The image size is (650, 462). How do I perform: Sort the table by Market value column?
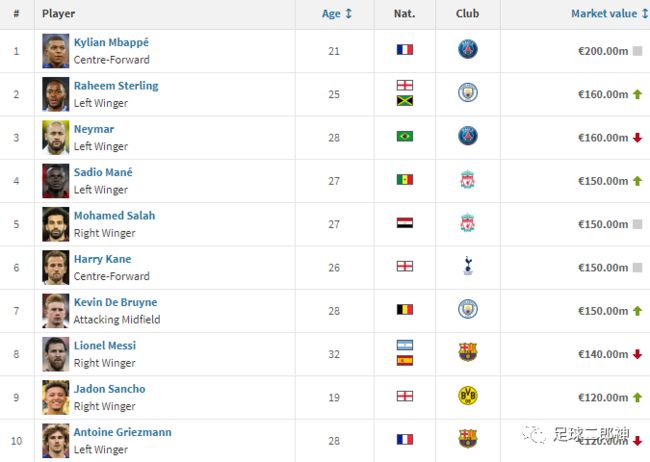(609, 13)
